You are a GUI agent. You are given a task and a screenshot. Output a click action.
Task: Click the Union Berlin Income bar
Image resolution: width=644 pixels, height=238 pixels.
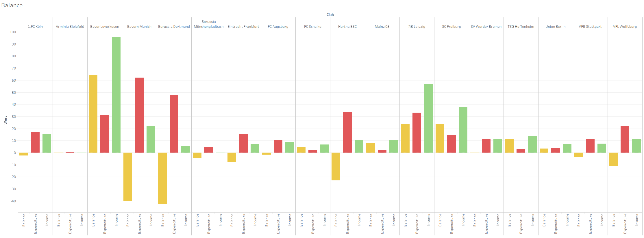point(567,149)
